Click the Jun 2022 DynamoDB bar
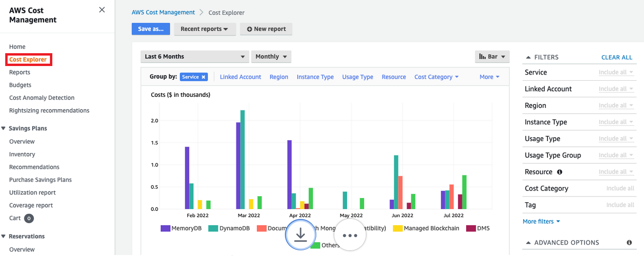Image resolution: width=644 pixels, height=256 pixels. click(396, 182)
